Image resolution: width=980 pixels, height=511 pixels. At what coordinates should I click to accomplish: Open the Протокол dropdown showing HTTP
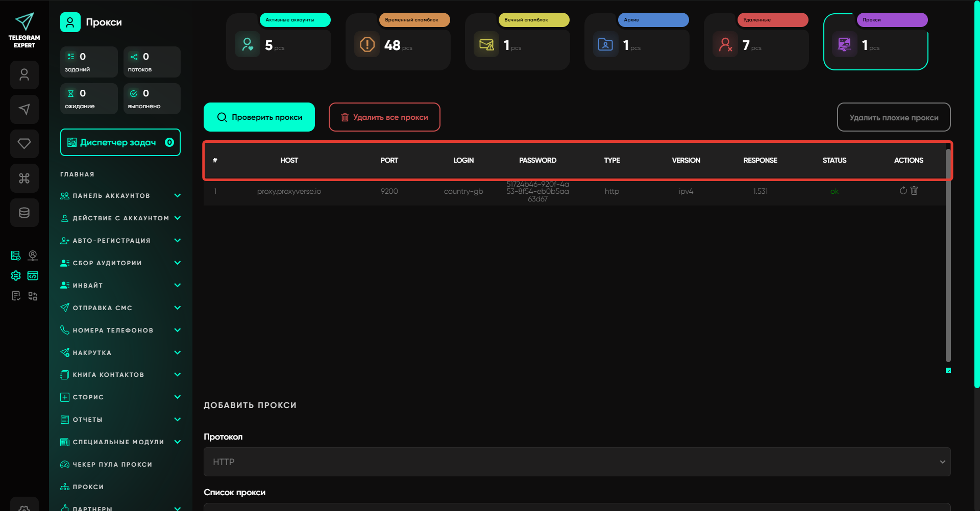point(577,462)
